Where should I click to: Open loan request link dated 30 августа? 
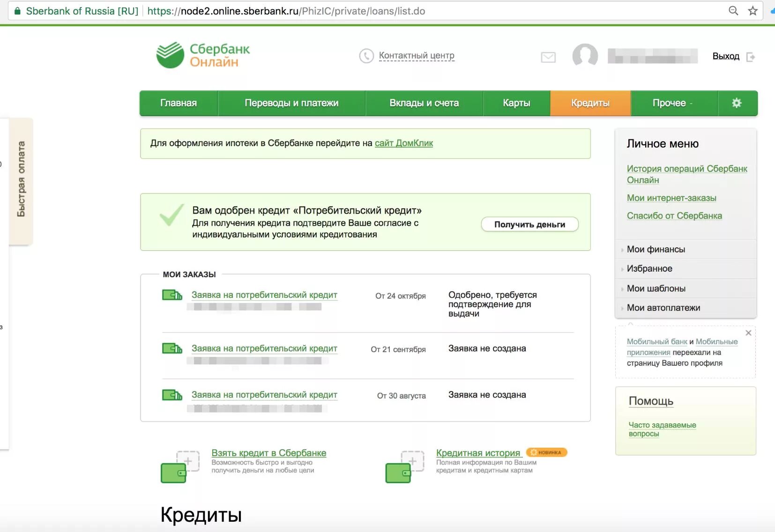tap(264, 395)
